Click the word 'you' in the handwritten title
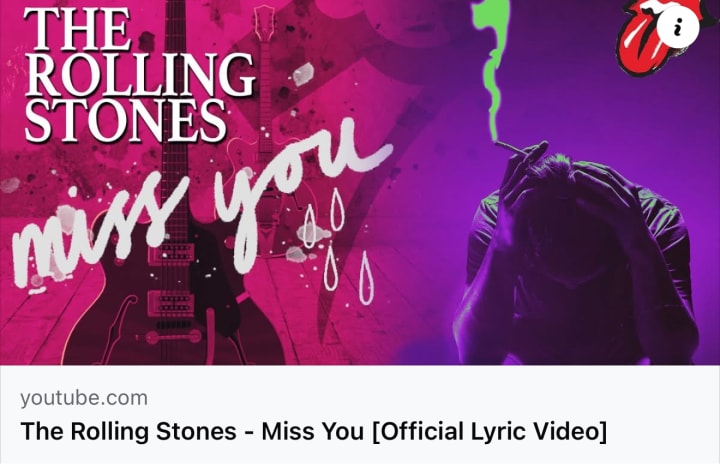Viewport: 720px width, 468px height. coord(305,193)
